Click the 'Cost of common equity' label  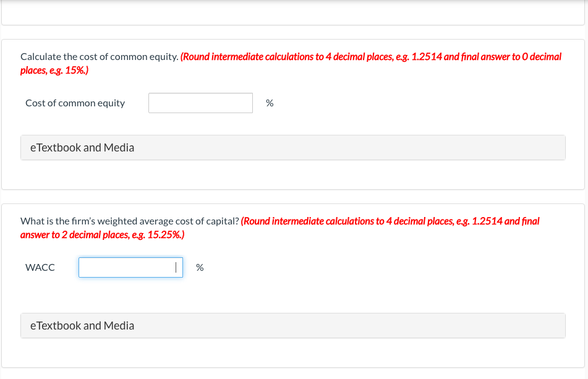pyautogui.click(x=75, y=103)
